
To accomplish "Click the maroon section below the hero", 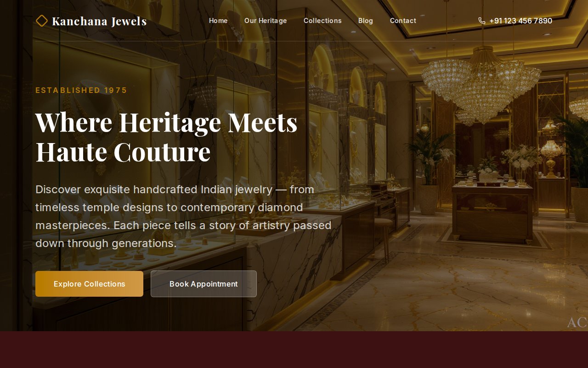I will pyautogui.click(x=294, y=350).
